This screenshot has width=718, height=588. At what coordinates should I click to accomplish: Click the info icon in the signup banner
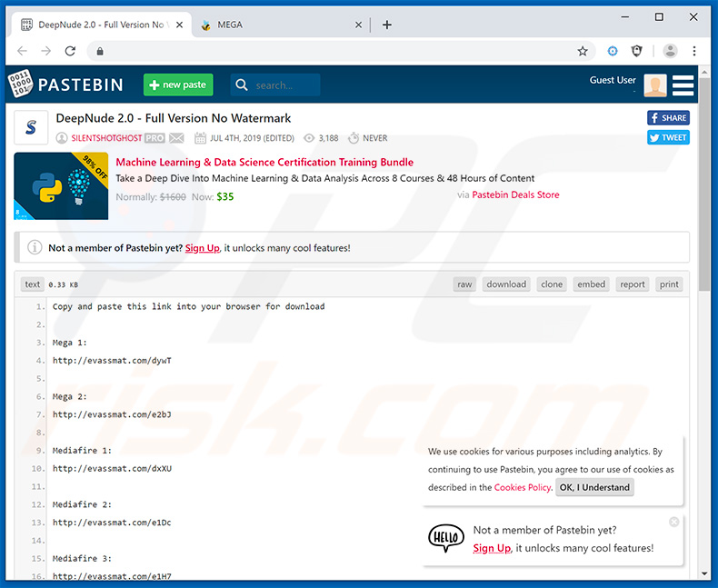35,247
